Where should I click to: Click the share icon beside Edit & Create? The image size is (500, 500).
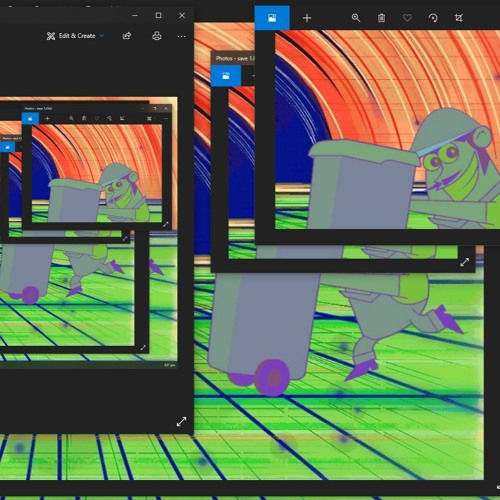[127, 36]
